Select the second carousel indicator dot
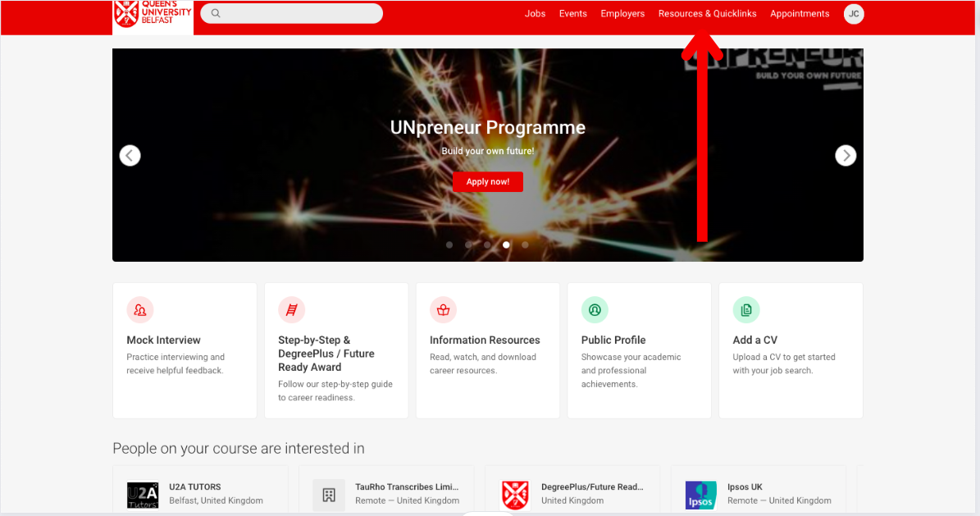The height and width of the screenshot is (516, 980). [468, 244]
